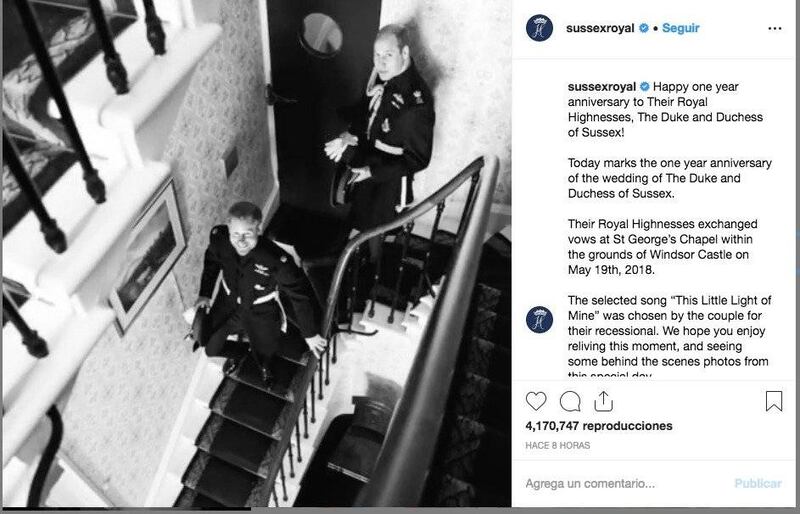Click the Agrega un comentario input field
This screenshot has width=800, height=514.
(625, 483)
